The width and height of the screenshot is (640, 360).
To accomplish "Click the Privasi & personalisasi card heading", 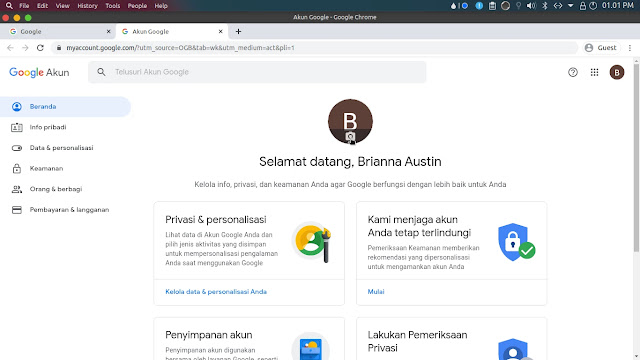I will [x=216, y=220].
